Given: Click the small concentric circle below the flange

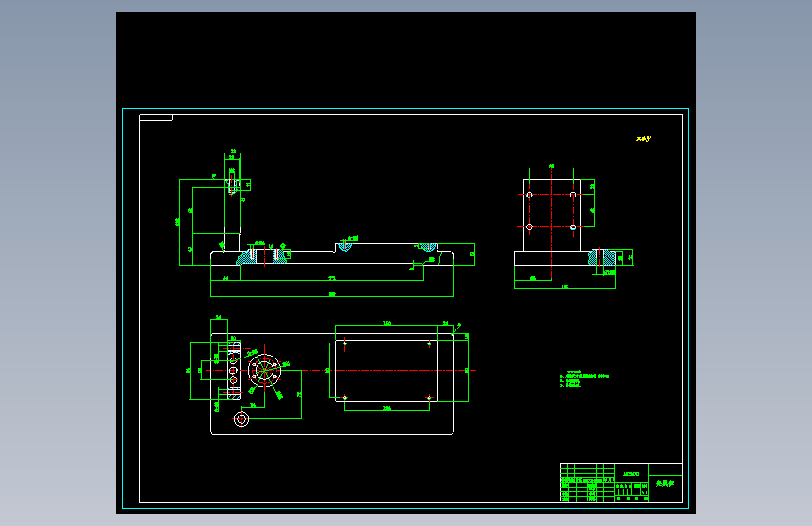Looking at the screenshot, I should 242,418.
